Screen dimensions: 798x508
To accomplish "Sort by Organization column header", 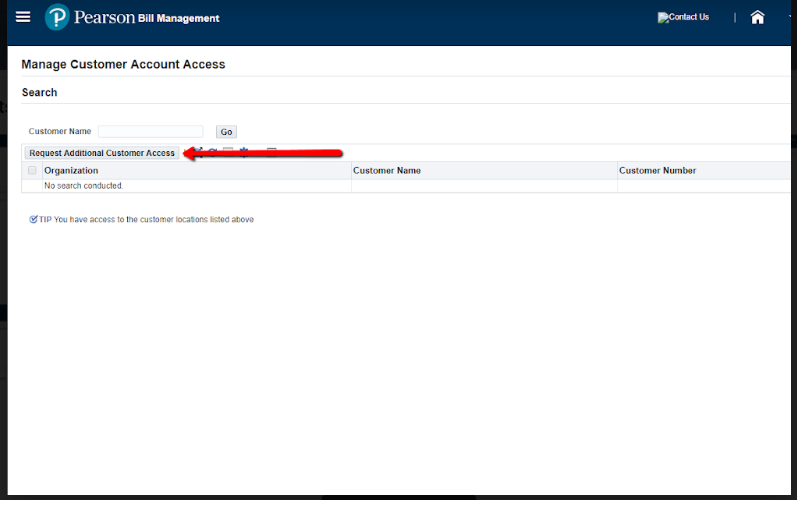I will (71, 171).
